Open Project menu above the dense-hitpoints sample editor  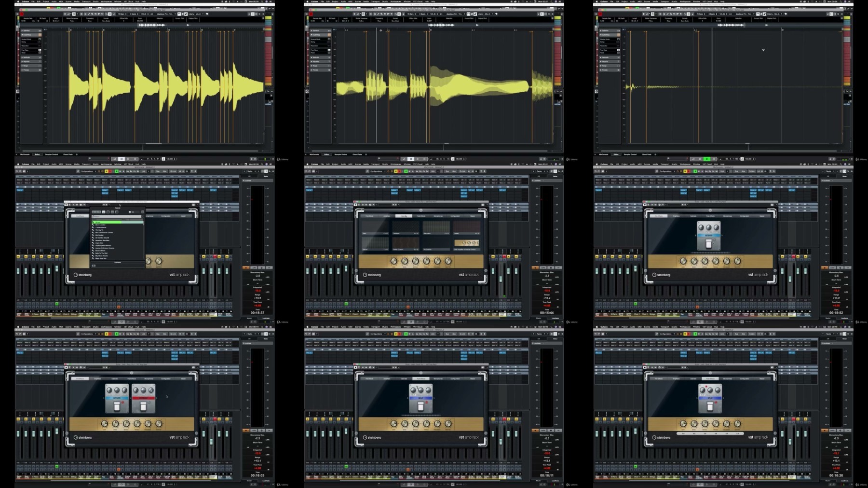(46, 1)
